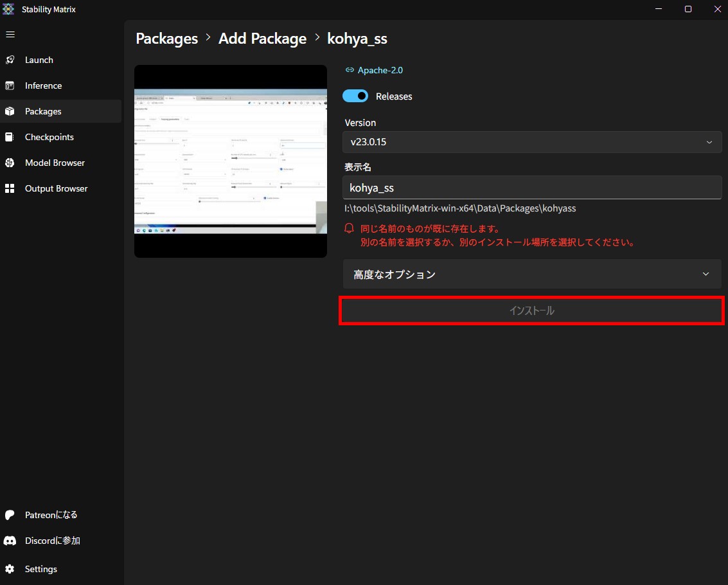The image size is (728, 585).
Task: Click the 同じ名前のものが既に存在します error message
Action: point(498,235)
